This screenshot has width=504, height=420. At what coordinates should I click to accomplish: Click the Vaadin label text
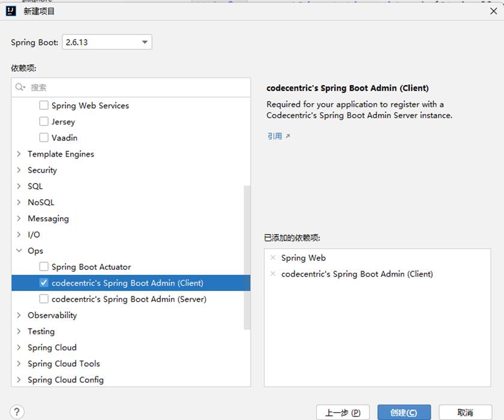pos(65,137)
